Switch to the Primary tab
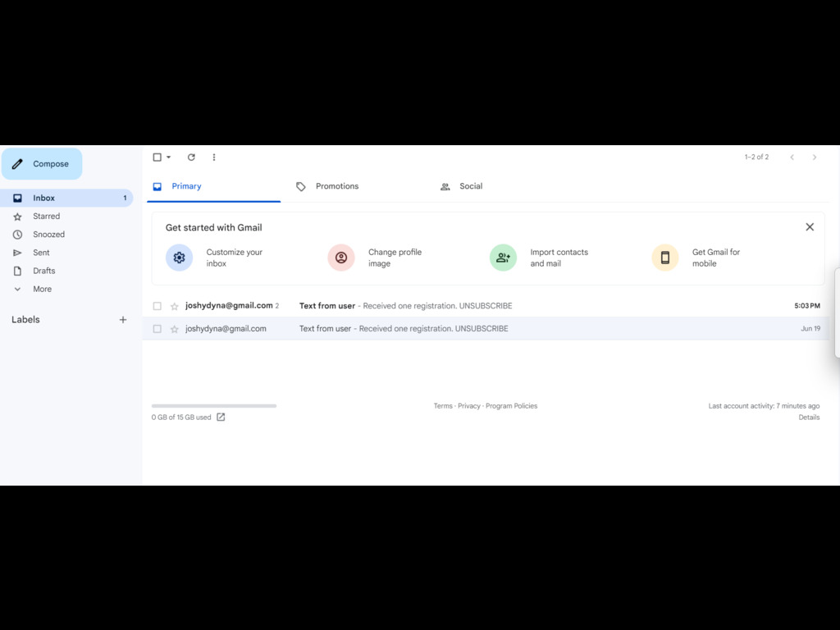 214,186
